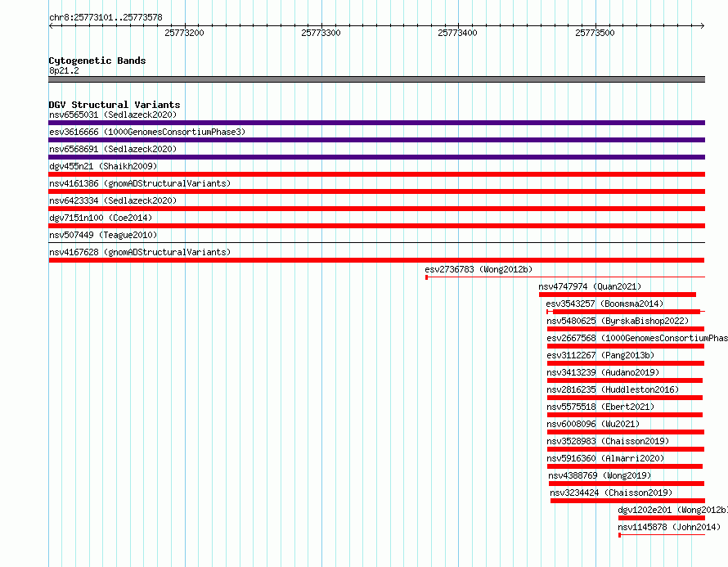Click nsv4167628 (gnomADStructuralVariants) label
This screenshot has width=728, height=567.
[x=140, y=252]
